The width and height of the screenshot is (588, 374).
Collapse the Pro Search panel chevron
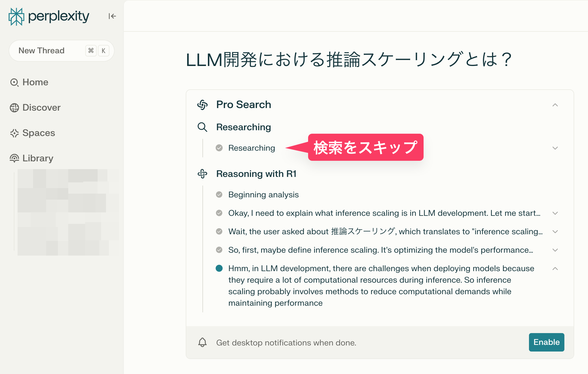[555, 105]
